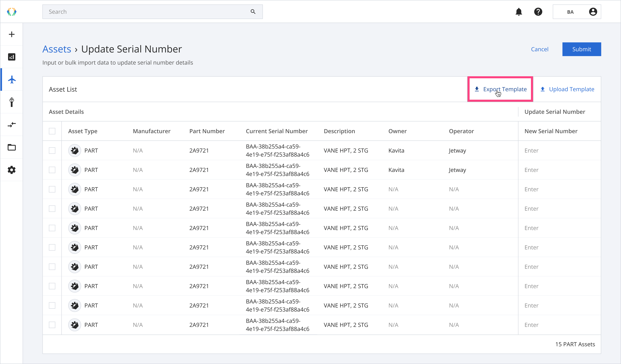Click the Submit button
The height and width of the screenshot is (364, 621).
click(582, 49)
